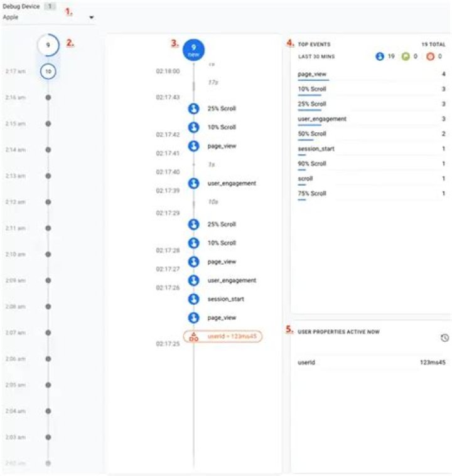Open the topmost 10% Scroll event icon in stream

point(193,127)
